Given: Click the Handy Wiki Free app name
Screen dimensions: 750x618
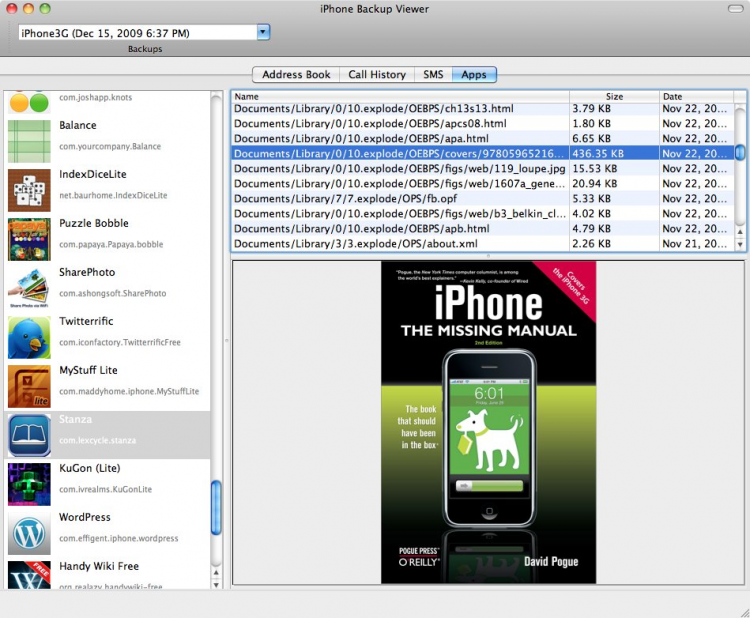Looking at the screenshot, I should [99, 566].
